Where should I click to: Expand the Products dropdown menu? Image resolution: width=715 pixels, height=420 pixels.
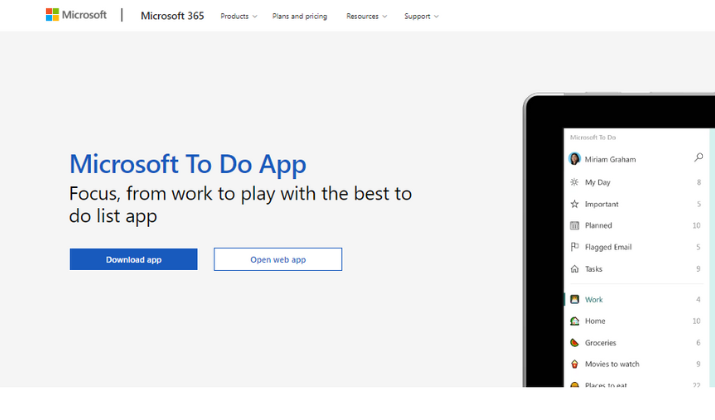coord(238,16)
